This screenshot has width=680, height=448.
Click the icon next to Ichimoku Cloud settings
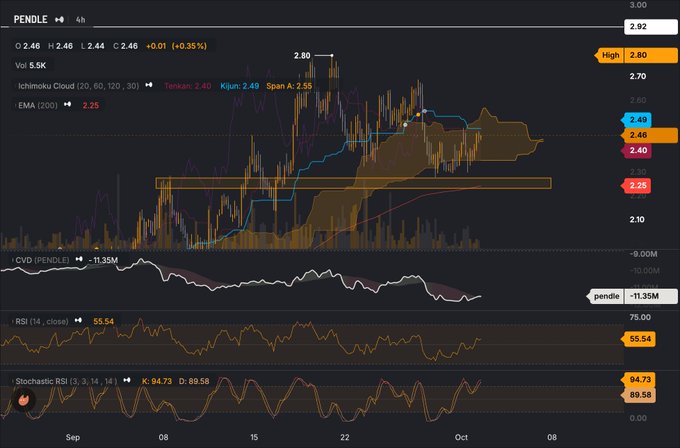click(x=149, y=85)
